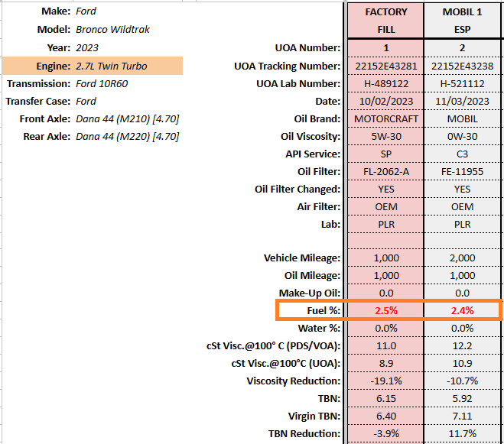Select Virgin TBN value 6.40
Viewport: 504px width, 444px height.
click(385, 416)
